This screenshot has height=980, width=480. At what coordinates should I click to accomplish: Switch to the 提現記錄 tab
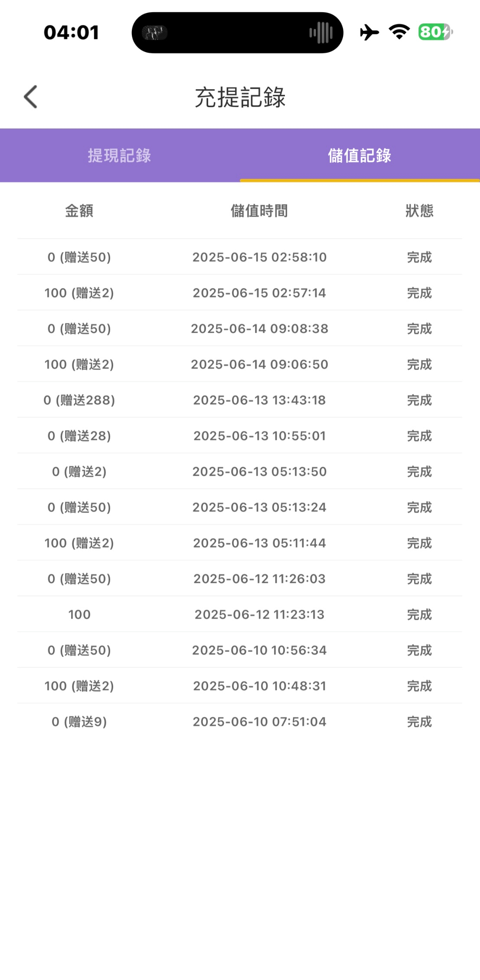click(x=120, y=156)
